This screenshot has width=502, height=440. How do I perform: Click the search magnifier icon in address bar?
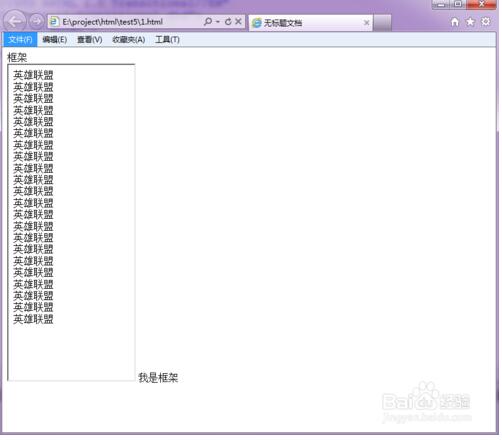click(208, 22)
